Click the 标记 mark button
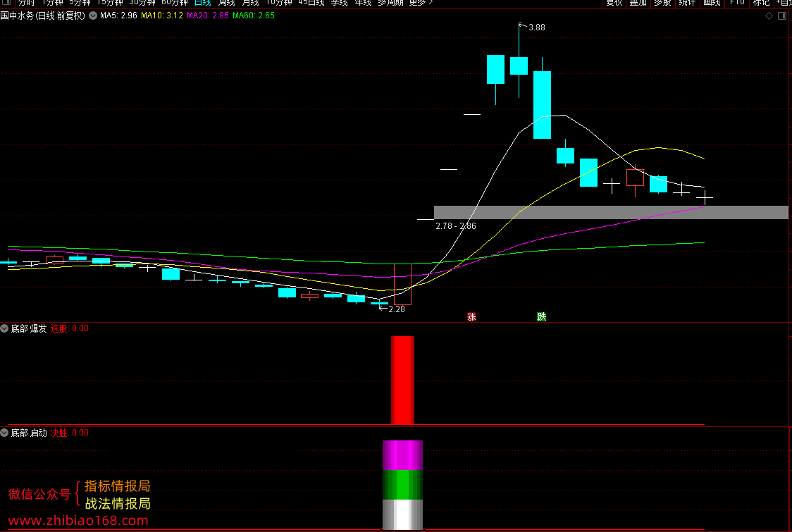 761,3
